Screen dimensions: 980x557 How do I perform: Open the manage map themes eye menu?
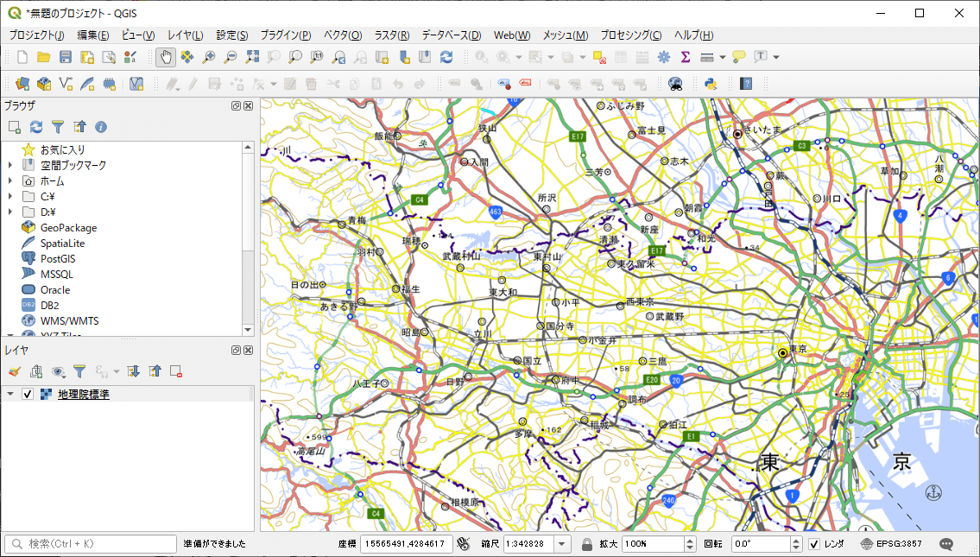coord(58,372)
